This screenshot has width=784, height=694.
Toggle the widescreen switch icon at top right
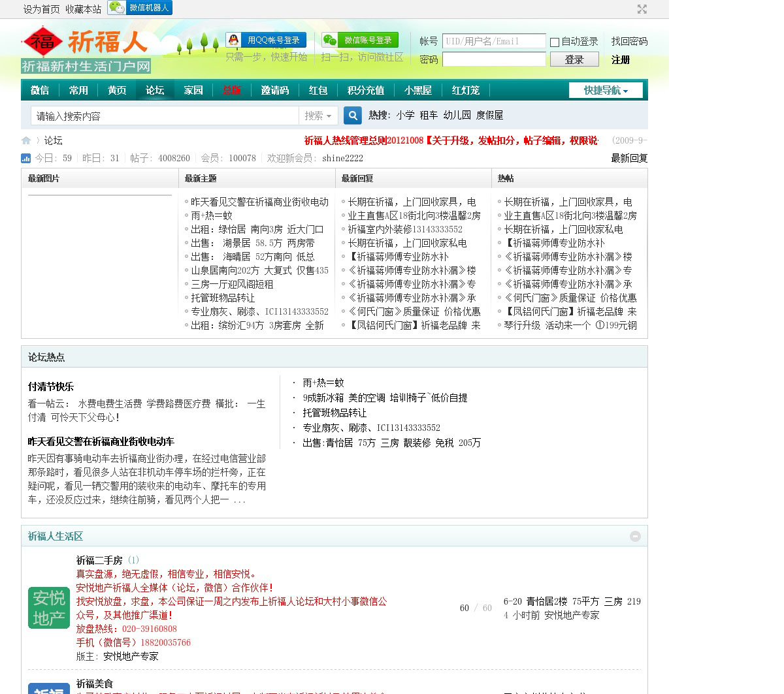point(642,9)
